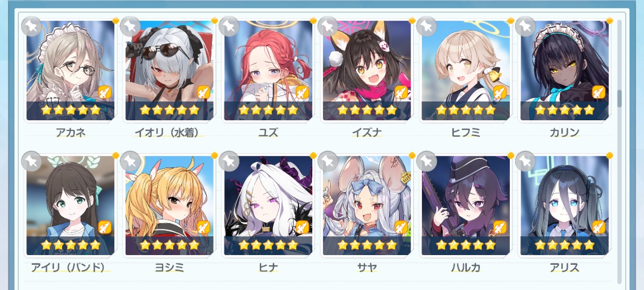Click the five-star rating bar on アカネ

tap(71, 110)
